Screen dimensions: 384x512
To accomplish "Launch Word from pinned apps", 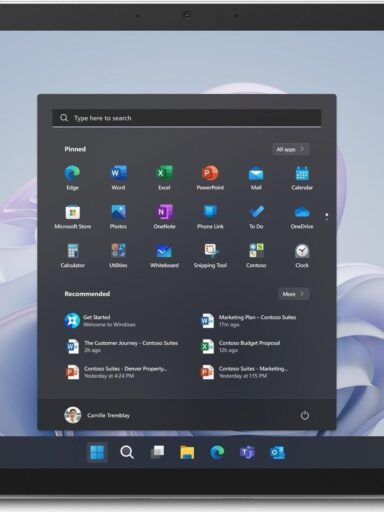I will point(118,178).
